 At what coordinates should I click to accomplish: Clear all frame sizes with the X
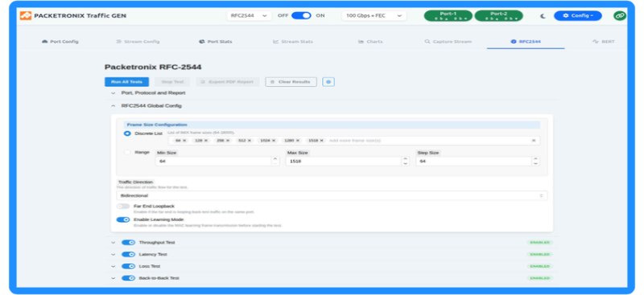click(x=534, y=141)
